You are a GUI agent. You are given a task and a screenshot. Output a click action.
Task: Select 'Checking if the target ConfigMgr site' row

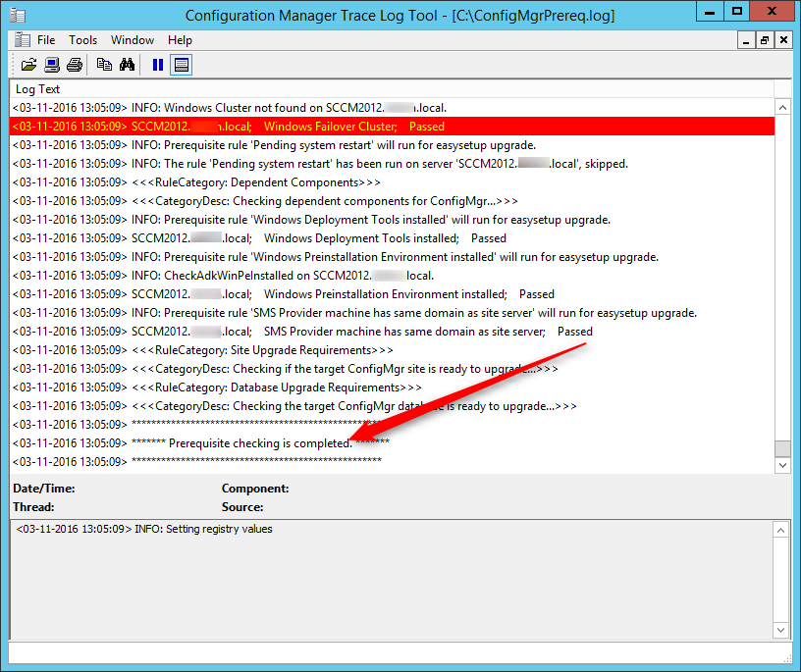point(392,369)
